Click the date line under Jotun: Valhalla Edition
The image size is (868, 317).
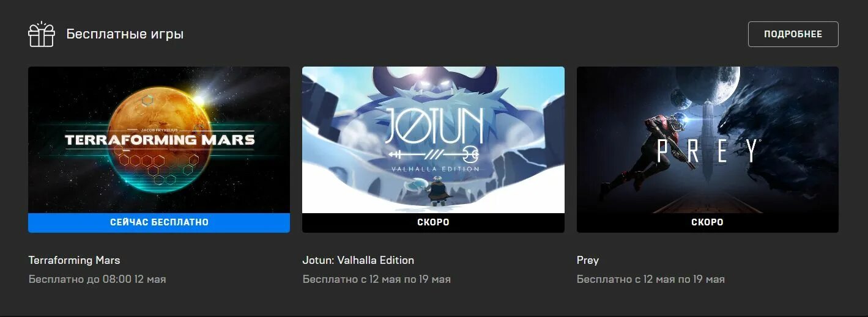tap(376, 279)
